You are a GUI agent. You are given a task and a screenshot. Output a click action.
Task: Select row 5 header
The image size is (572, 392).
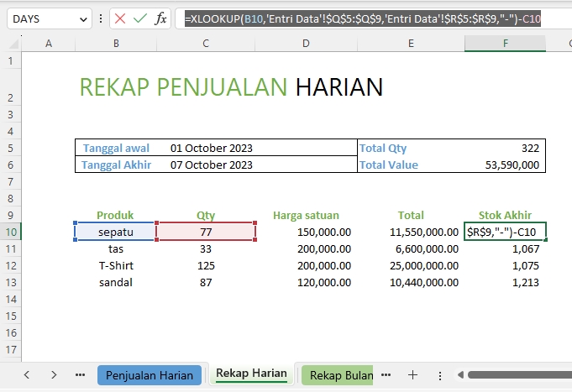click(11, 149)
